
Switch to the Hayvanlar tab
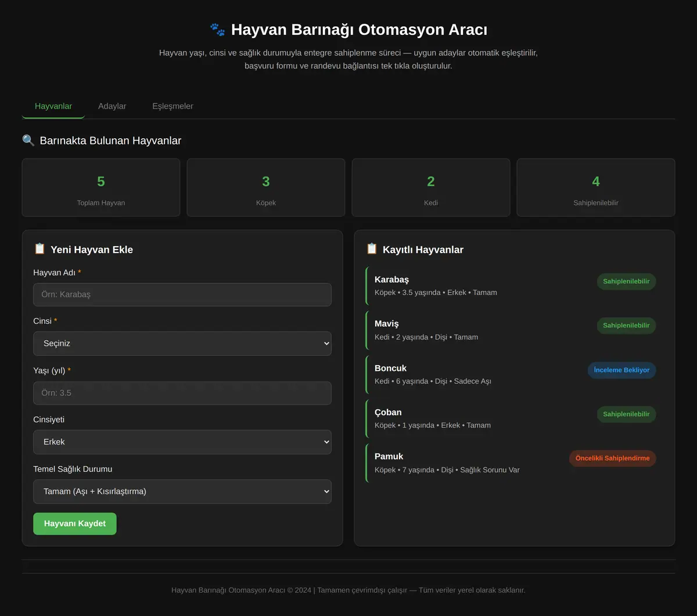53,106
